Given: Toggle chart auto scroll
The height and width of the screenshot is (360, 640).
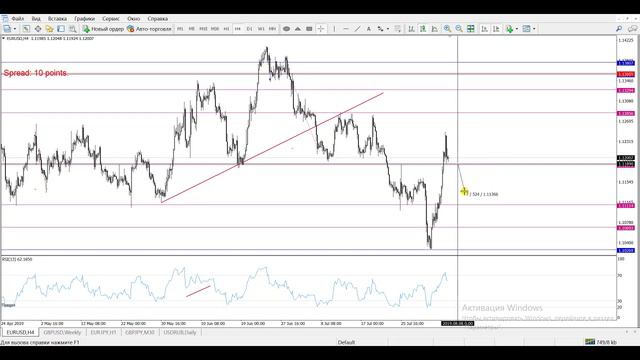Looking at the screenshot, I should (x=484, y=29).
